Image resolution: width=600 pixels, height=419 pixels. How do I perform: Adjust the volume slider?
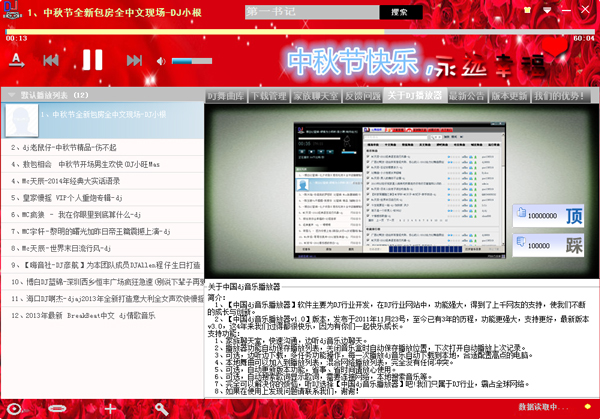click(192, 61)
